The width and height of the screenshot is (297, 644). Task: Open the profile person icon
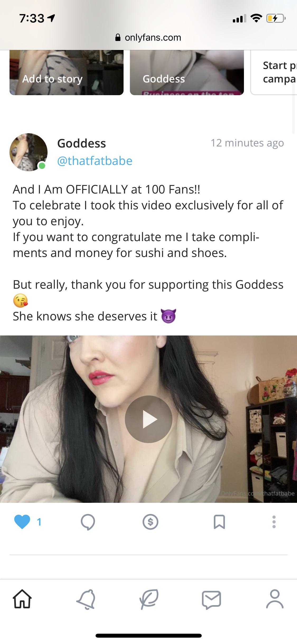click(275, 599)
